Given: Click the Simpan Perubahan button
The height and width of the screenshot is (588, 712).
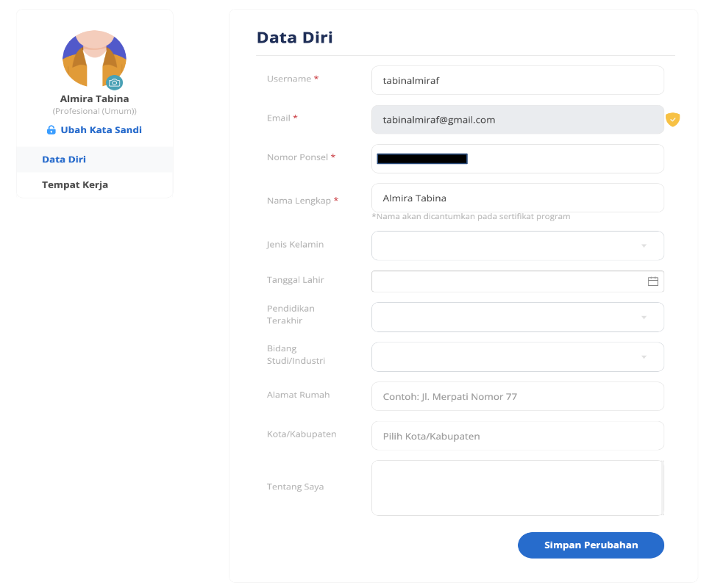Looking at the screenshot, I should (x=591, y=545).
